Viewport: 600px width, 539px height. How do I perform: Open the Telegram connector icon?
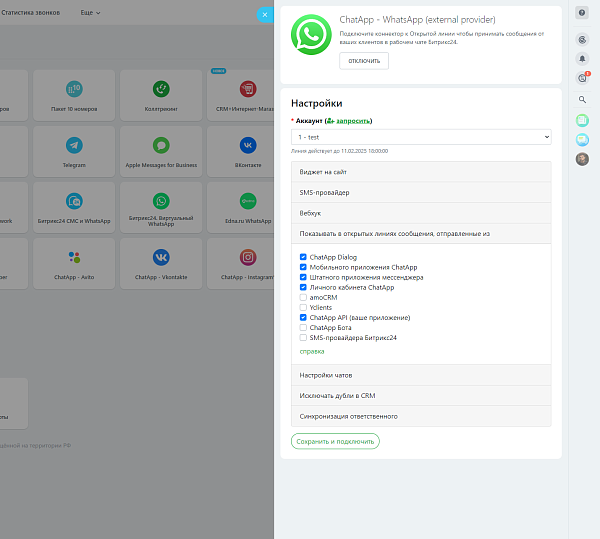pos(74,145)
